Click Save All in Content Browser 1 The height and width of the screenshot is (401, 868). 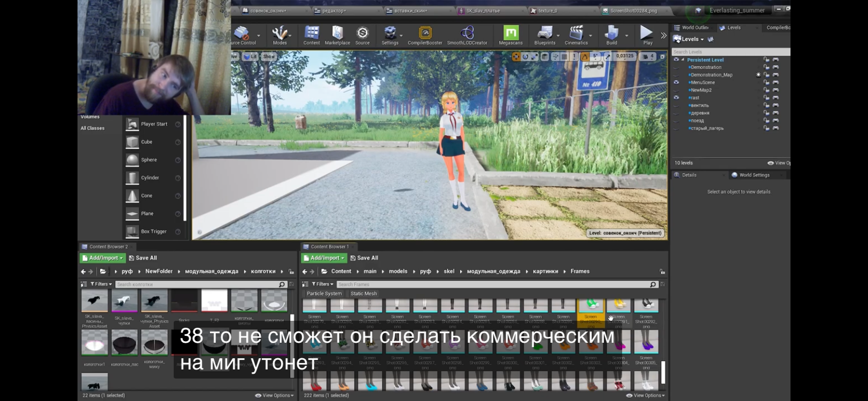pyautogui.click(x=364, y=258)
